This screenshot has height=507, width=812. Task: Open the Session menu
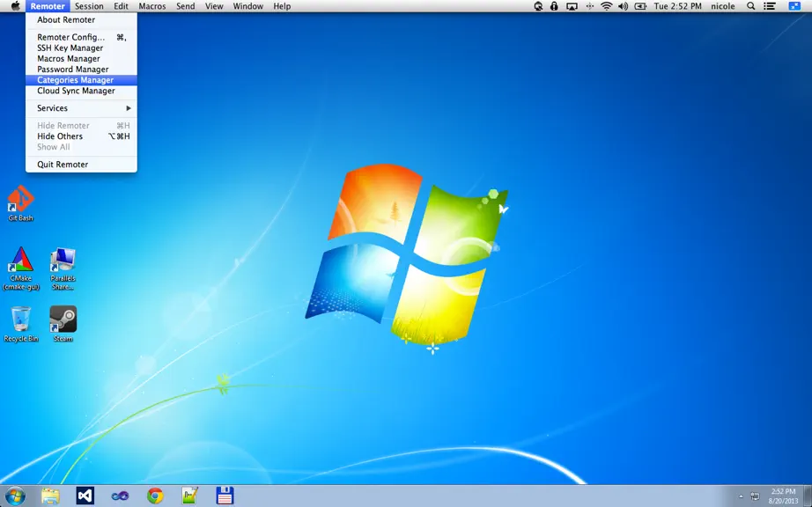[89, 6]
